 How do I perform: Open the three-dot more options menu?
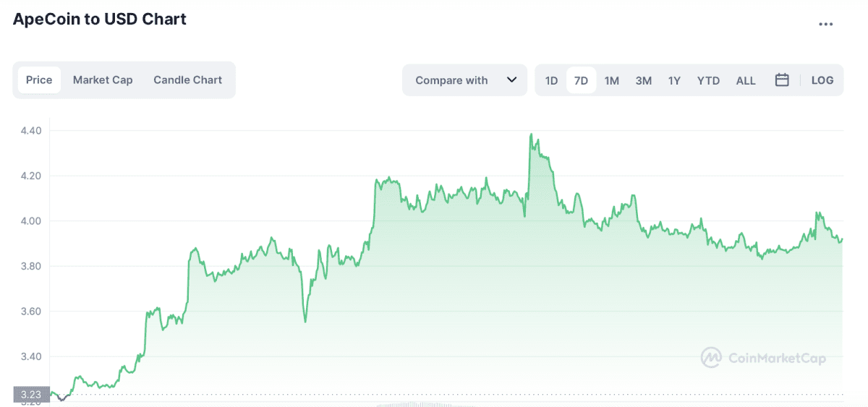[x=825, y=24]
